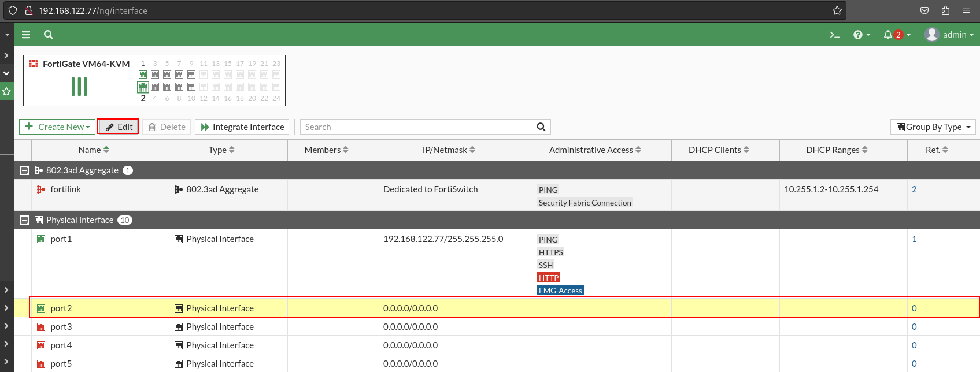Open the browser extensions puzzle icon

(x=945, y=10)
